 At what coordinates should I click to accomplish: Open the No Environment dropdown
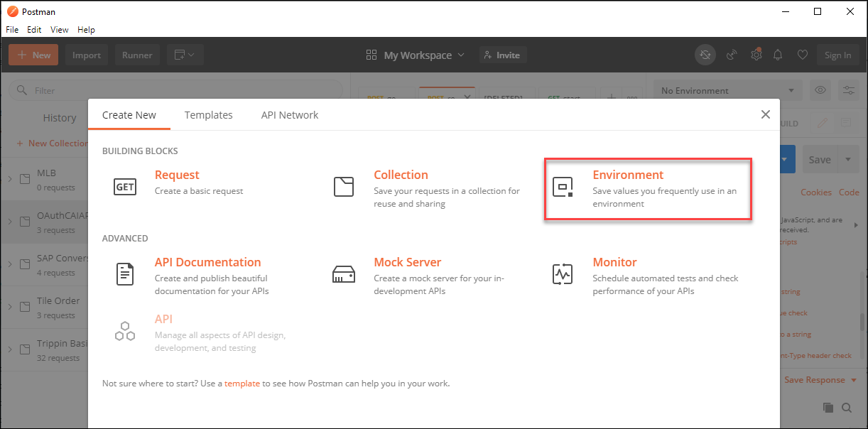tap(728, 90)
